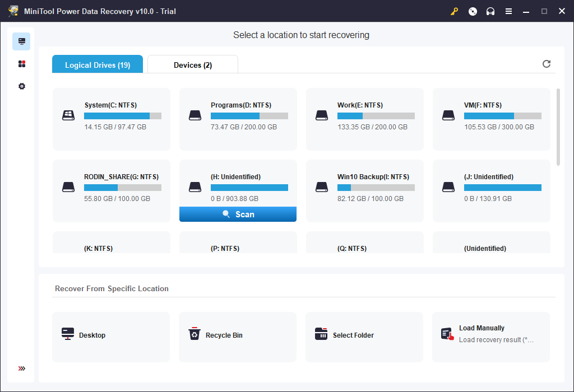
Task: Expand the sidebar with double chevron
Action: 22,368
